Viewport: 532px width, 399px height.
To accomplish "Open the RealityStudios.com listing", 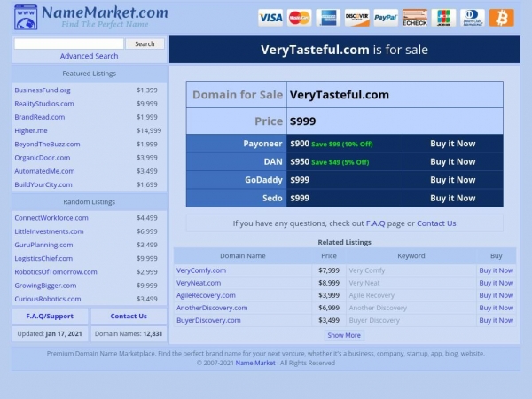I will coord(44,104).
